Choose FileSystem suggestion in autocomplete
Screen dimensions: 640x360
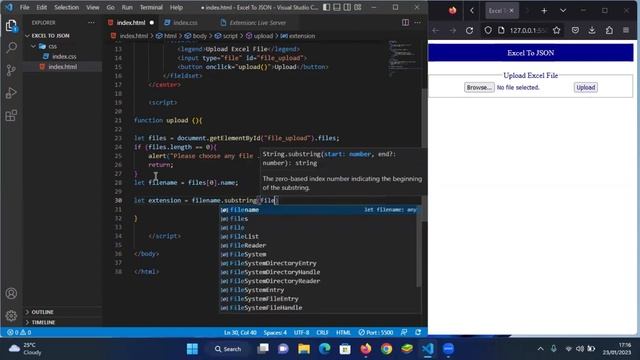[320, 254]
